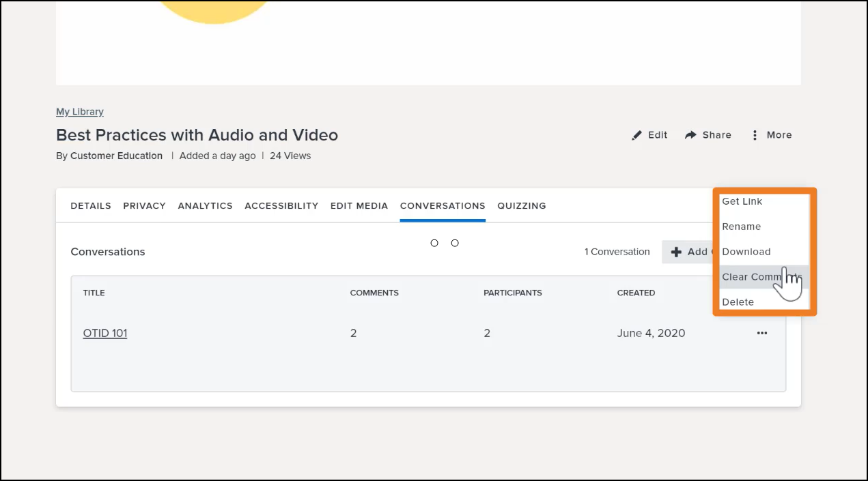Open the My Library breadcrumb link
The width and height of the screenshot is (868, 481).
[80, 111]
